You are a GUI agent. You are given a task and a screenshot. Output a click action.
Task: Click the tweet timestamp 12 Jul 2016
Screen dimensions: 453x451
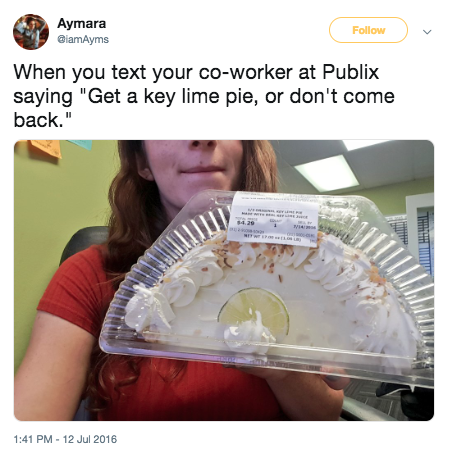tap(65, 439)
